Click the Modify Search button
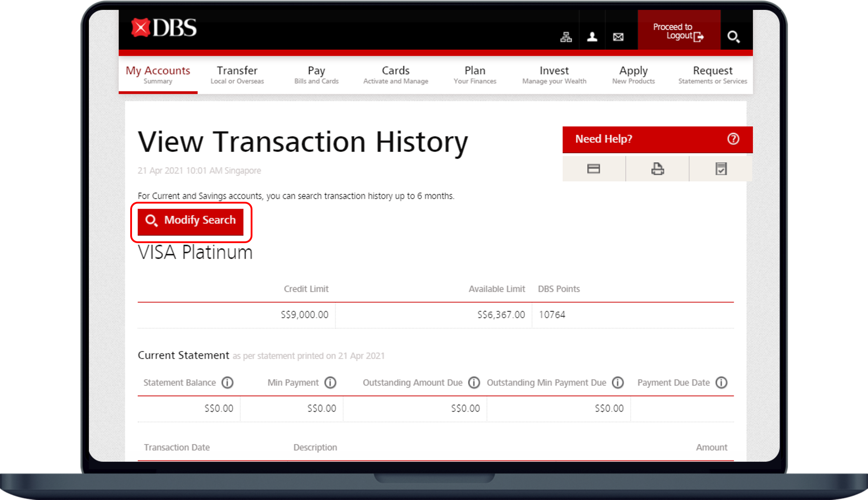 tap(191, 222)
